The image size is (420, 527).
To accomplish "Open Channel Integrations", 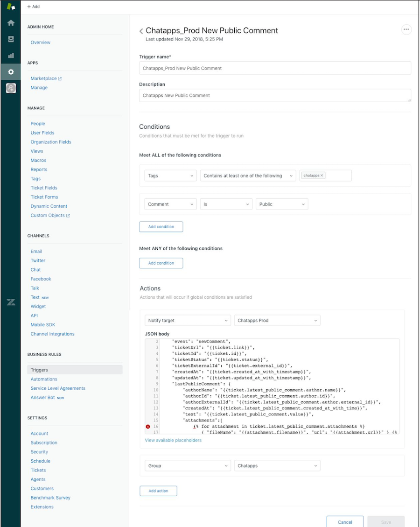I will tap(52, 334).
